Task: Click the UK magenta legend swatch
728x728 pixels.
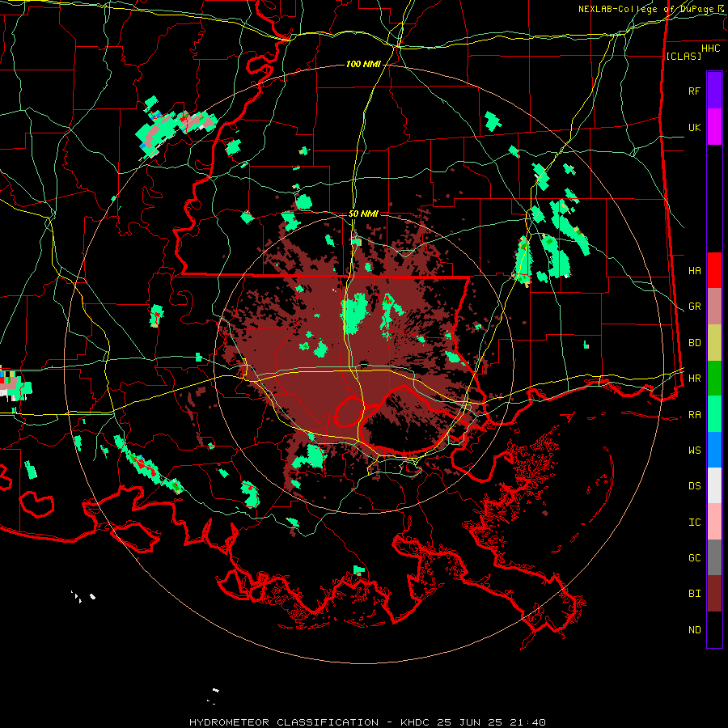Action: coord(714,127)
